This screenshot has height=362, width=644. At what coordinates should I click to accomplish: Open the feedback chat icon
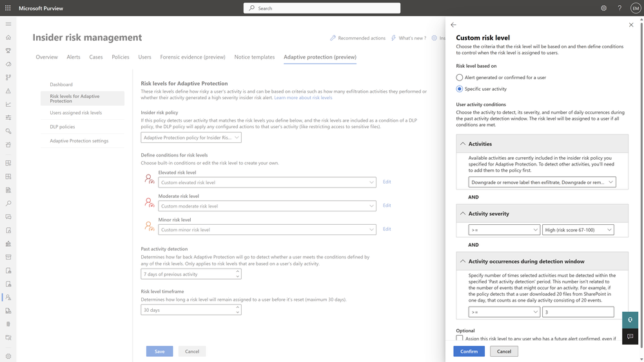pos(630,336)
